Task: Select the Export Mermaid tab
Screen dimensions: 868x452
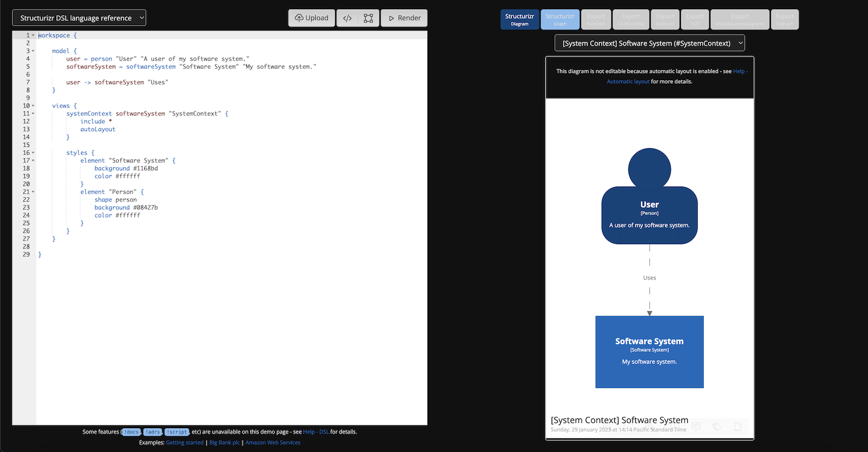Action: point(665,20)
